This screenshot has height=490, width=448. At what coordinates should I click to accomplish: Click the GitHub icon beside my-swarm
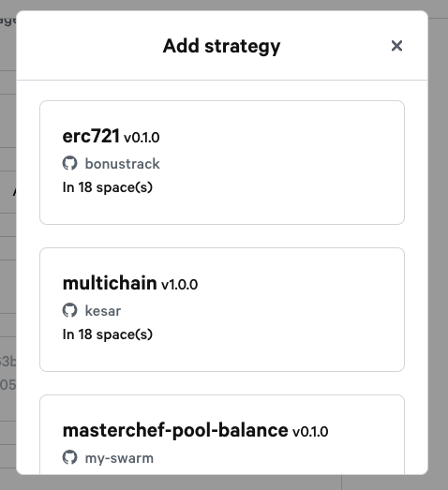coord(69,457)
